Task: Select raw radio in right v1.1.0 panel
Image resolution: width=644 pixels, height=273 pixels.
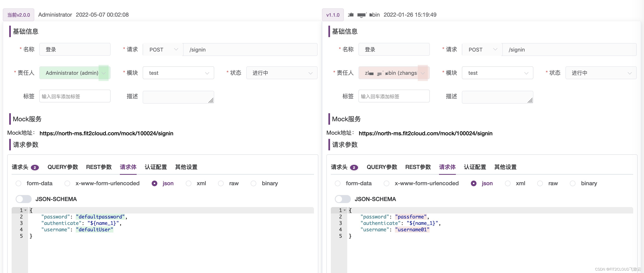Action: pyautogui.click(x=540, y=183)
